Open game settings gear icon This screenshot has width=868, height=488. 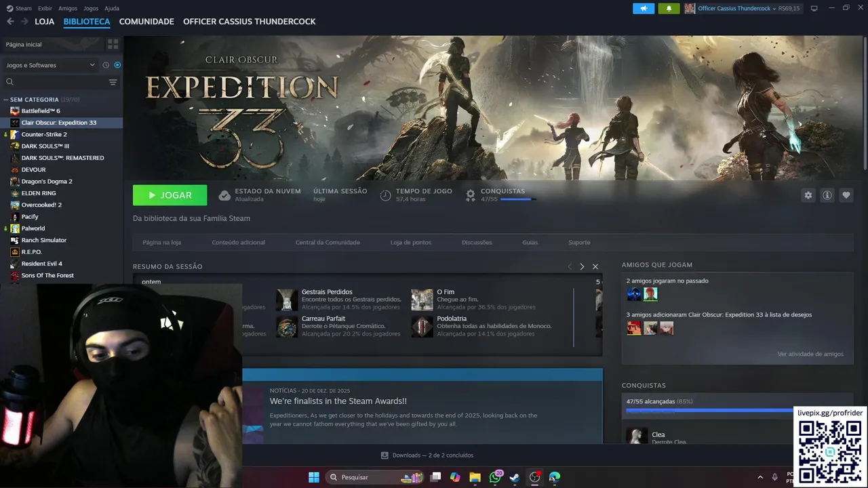[808, 195]
